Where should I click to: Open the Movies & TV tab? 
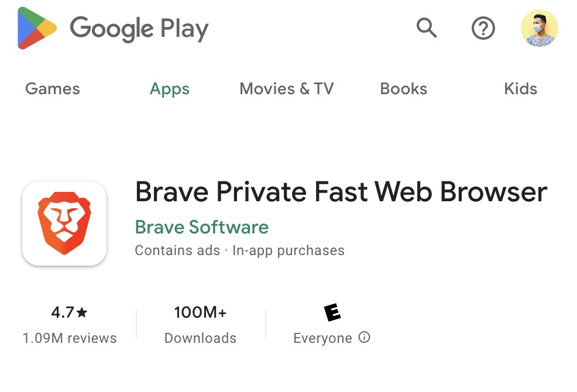click(287, 89)
